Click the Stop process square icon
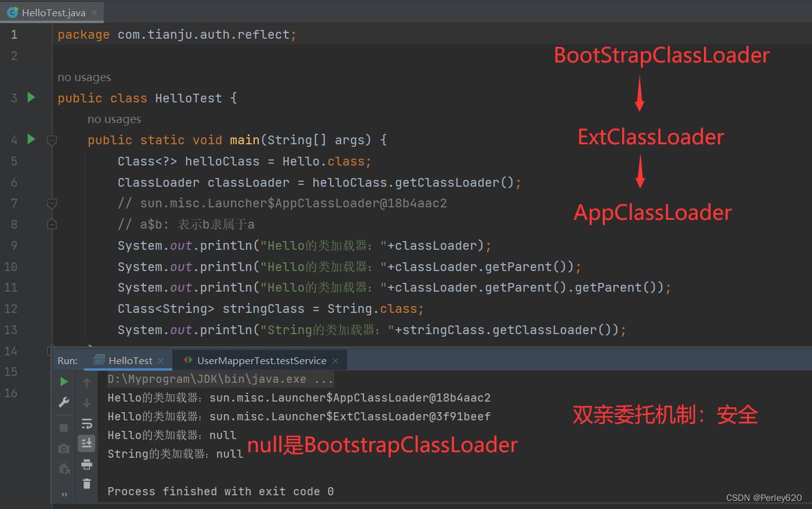The height and width of the screenshot is (509, 812). click(64, 428)
